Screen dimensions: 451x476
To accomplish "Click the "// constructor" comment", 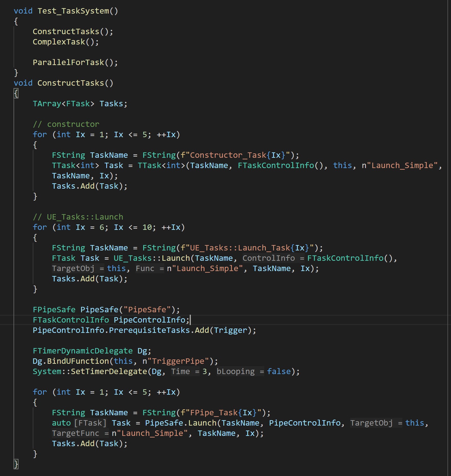I will coord(66,124).
